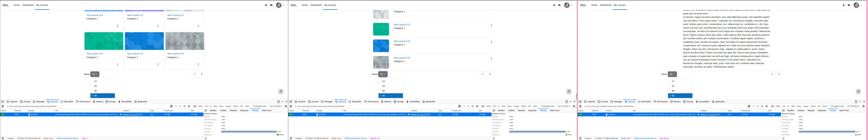Pause network recording in the left window devtools
868x140 pixels.
coord(176,106)
